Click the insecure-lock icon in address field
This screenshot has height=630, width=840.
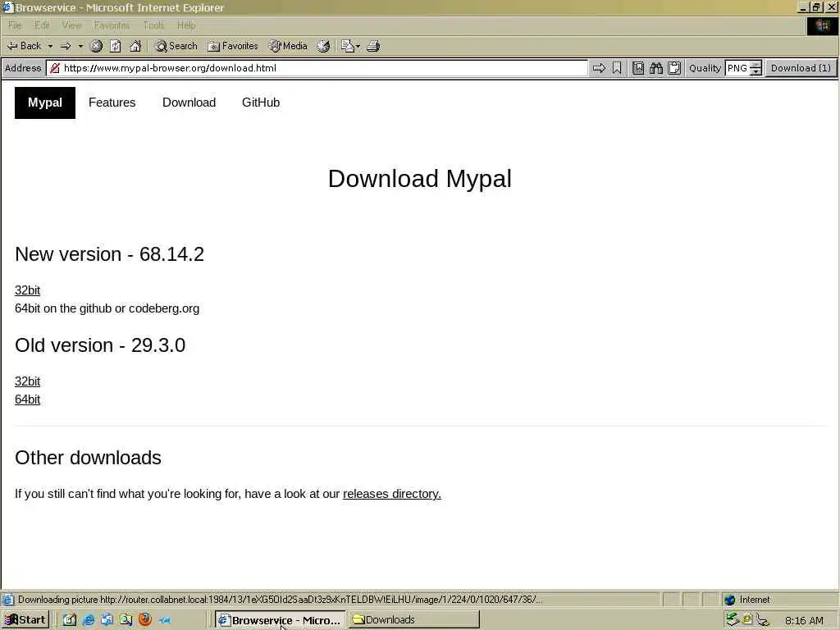coord(55,68)
